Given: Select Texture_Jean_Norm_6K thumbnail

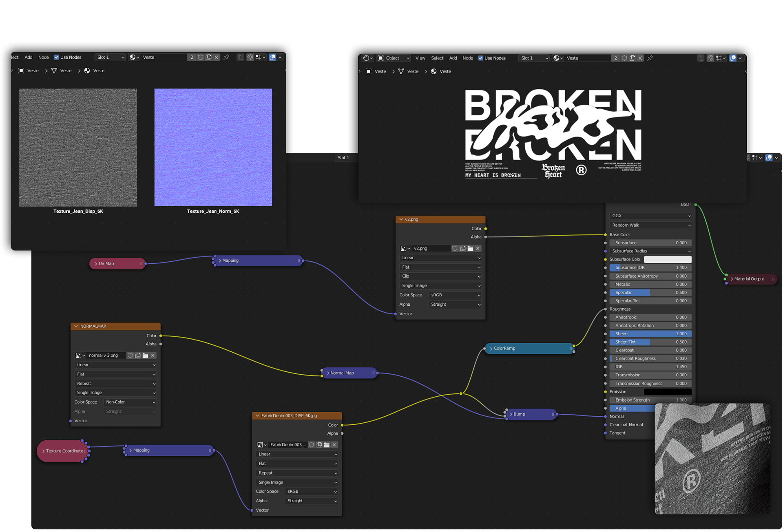Looking at the screenshot, I should point(213,147).
